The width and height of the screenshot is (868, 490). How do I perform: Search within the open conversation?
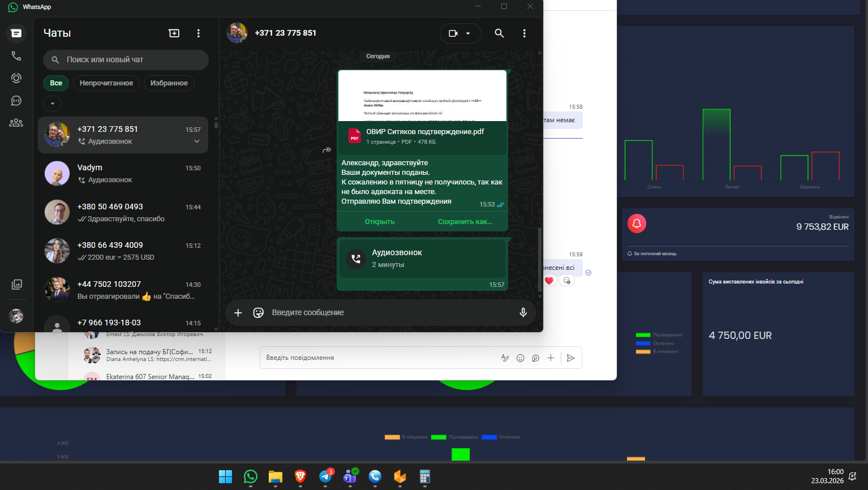(x=499, y=33)
